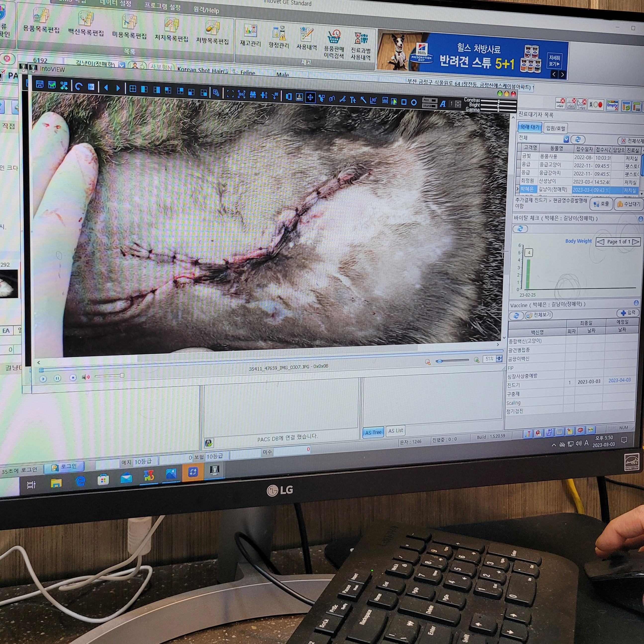Go to next Body Weight chart page
Viewport: 644px width, 644px height.
pos(635,242)
